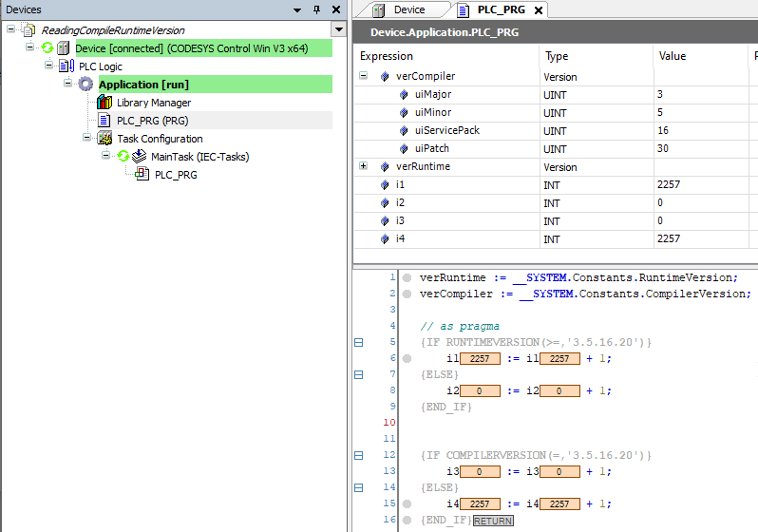Click the PLC_PRG (PRG) document icon

(x=104, y=121)
